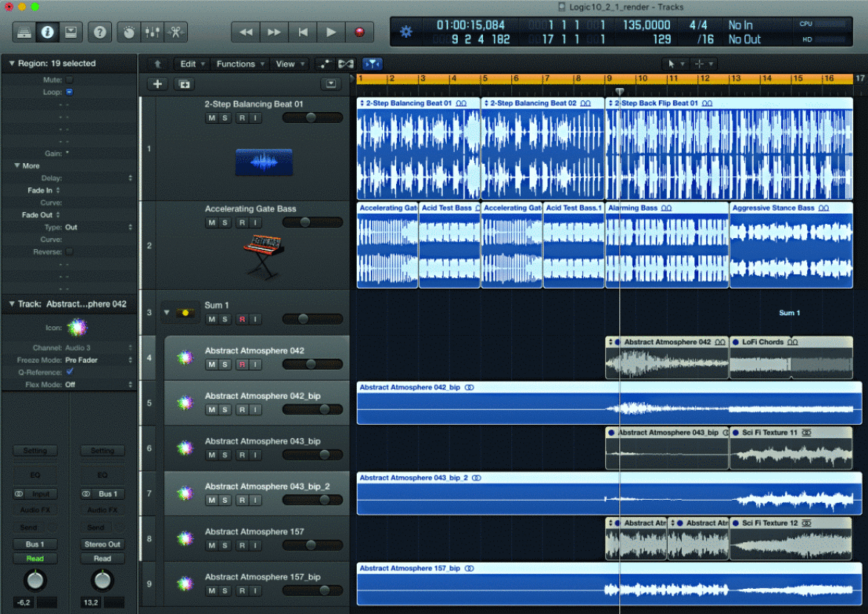Open the Library panel icon
868x614 pixels.
tap(24, 32)
